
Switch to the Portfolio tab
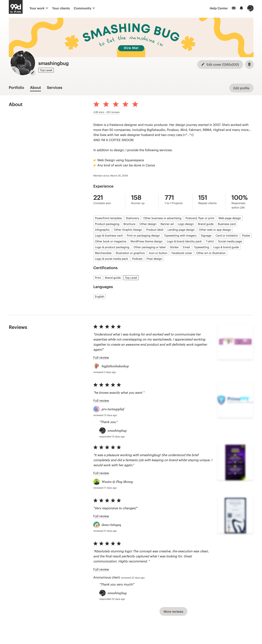[16, 87]
